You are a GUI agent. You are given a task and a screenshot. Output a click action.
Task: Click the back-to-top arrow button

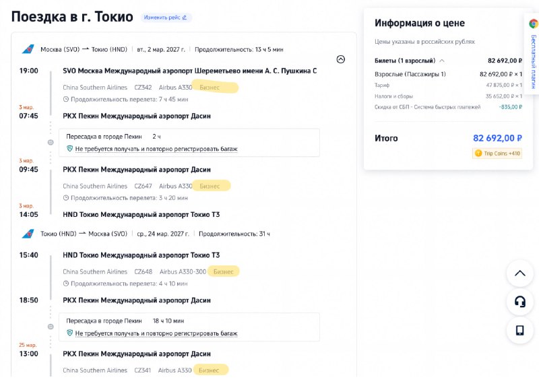(x=519, y=273)
